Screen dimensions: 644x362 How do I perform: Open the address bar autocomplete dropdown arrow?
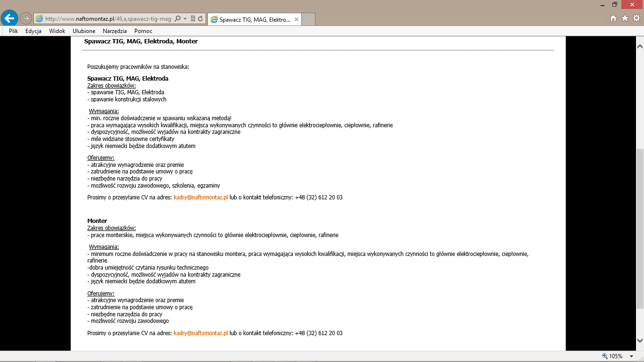185,19
